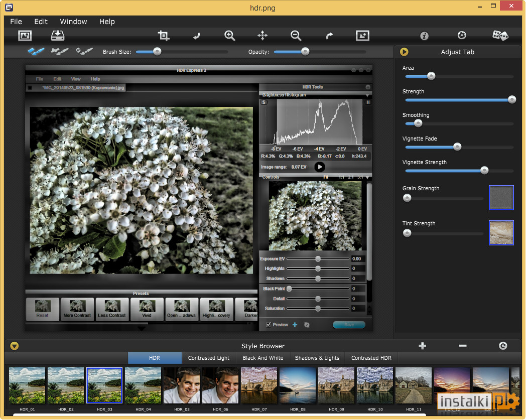Click the "Adjust Tab" panel title
This screenshot has width=526, height=420.
click(x=457, y=52)
